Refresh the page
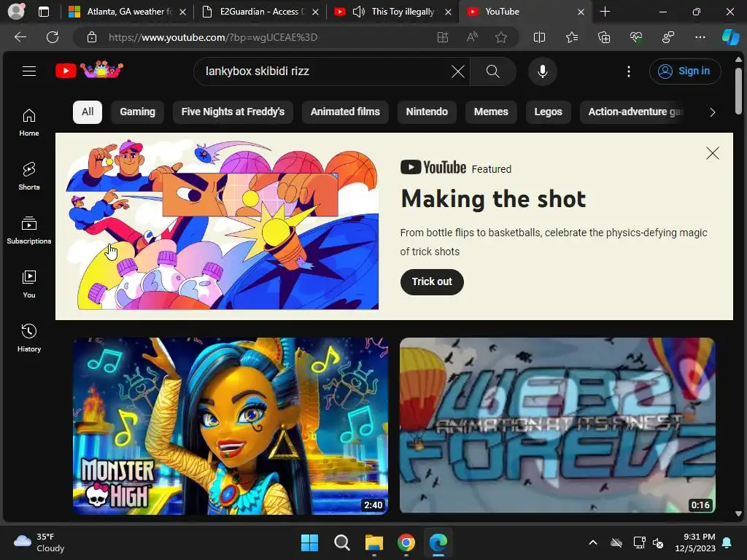The height and width of the screenshot is (560, 747). (x=53, y=37)
